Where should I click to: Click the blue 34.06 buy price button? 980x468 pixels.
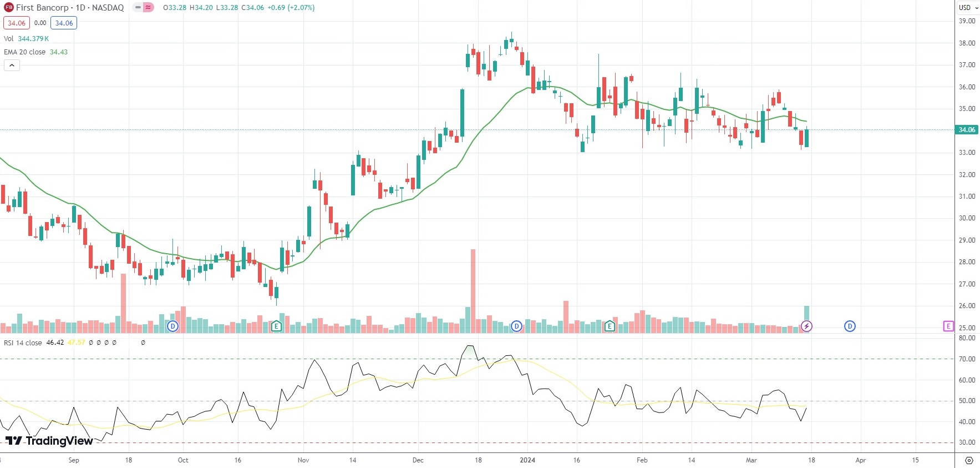64,23
